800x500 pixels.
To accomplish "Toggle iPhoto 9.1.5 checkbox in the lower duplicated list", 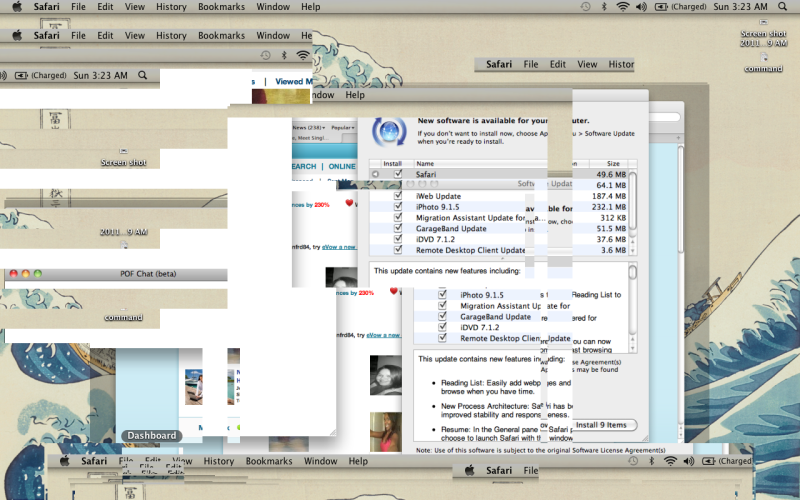I will point(442,294).
